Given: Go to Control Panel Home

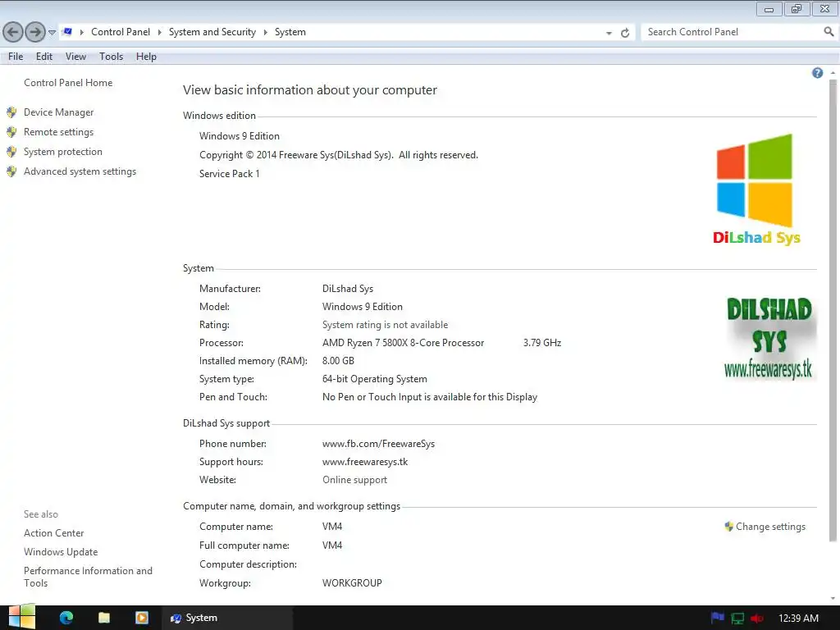Looking at the screenshot, I should [x=68, y=83].
